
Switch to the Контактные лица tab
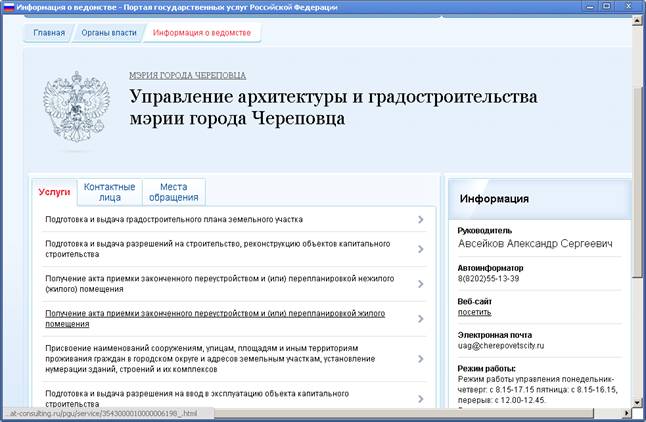(x=109, y=192)
